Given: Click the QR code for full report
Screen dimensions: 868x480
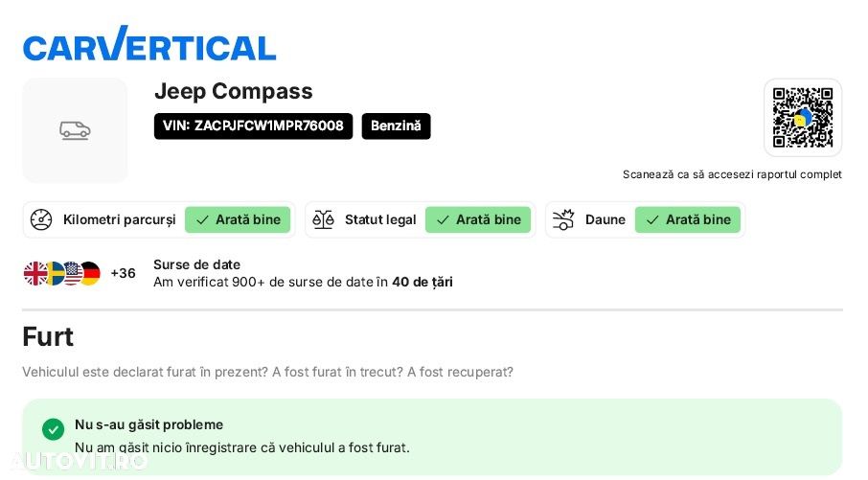Looking at the screenshot, I should tap(803, 118).
